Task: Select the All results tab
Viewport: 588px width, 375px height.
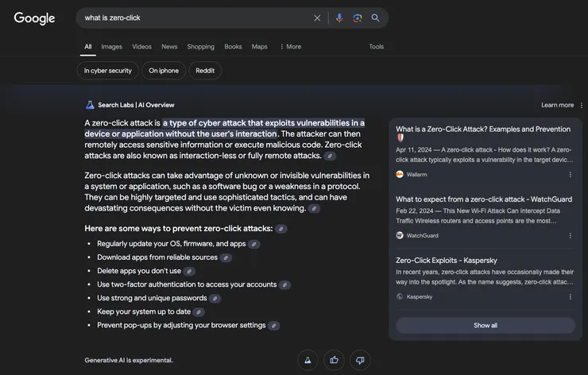Action: tap(87, 47)
